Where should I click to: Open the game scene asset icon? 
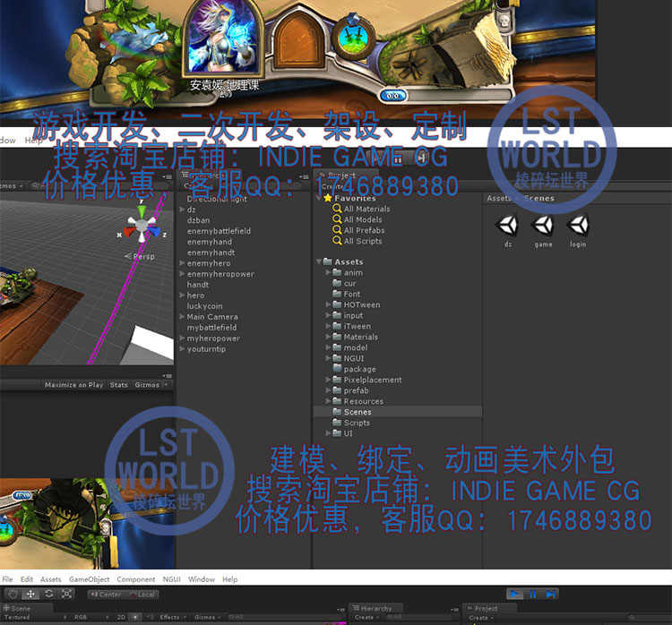[543, 225]
